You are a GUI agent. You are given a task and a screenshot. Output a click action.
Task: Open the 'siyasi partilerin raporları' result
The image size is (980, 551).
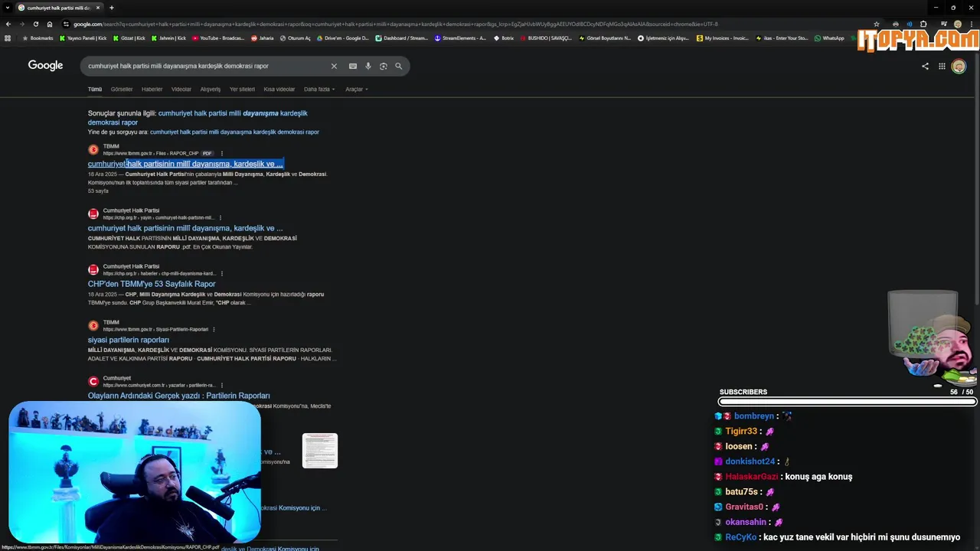pos(129,340)
